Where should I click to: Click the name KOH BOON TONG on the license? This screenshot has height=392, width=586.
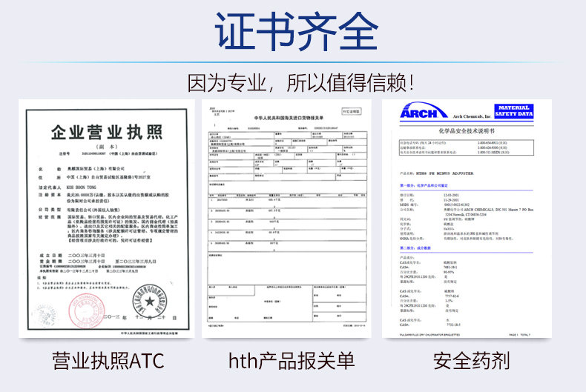click(x=82, y=187)
